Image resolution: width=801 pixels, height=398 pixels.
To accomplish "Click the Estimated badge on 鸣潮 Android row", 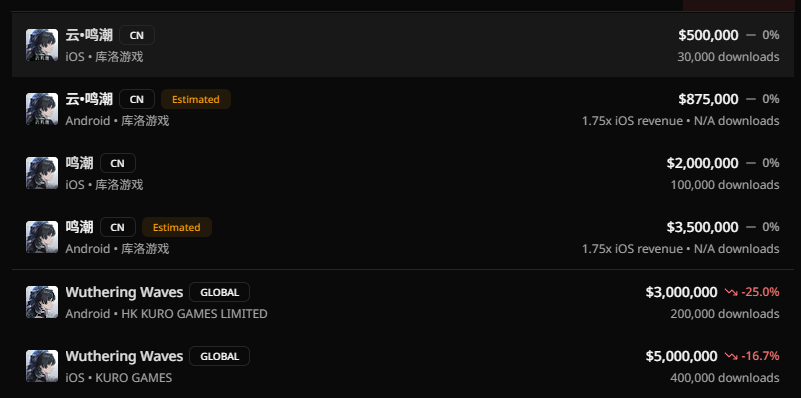I will click(177, 227).
